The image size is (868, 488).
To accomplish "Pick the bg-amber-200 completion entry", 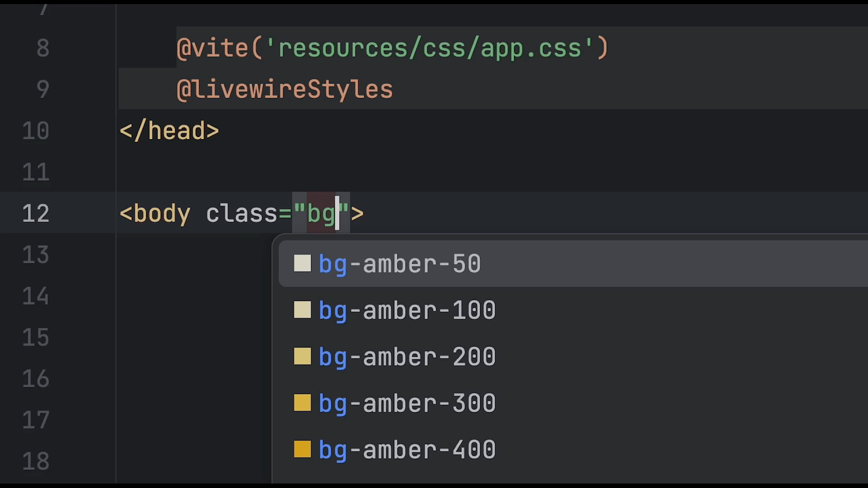I will 407,357.
